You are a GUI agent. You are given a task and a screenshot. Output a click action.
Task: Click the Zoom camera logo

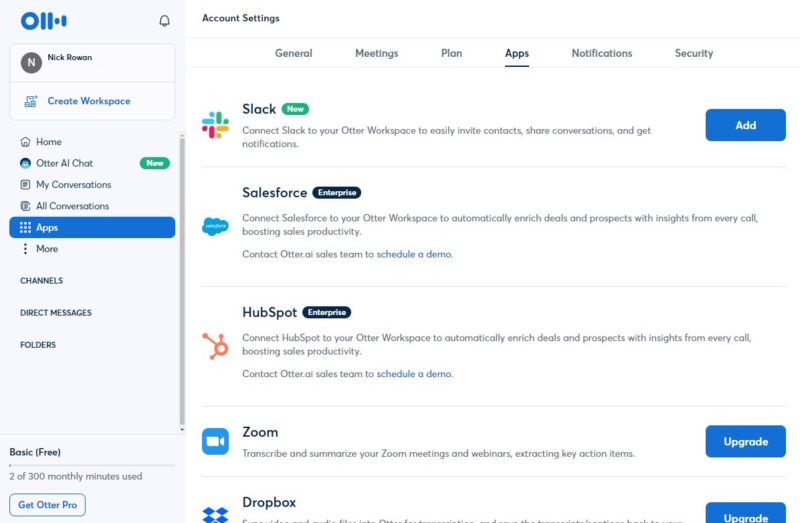pos(215,441)
